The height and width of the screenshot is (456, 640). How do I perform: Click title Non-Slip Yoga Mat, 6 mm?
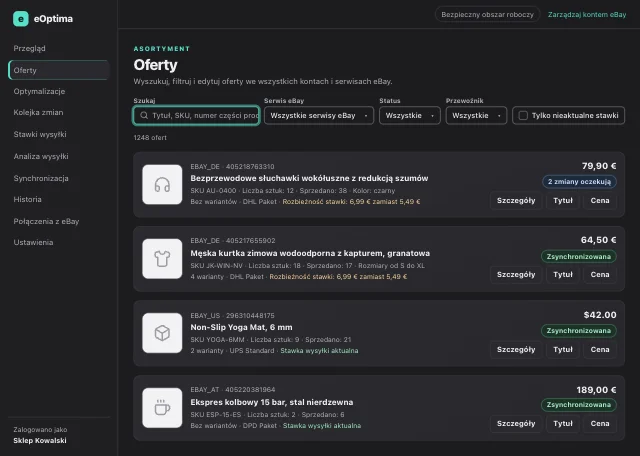241,327
